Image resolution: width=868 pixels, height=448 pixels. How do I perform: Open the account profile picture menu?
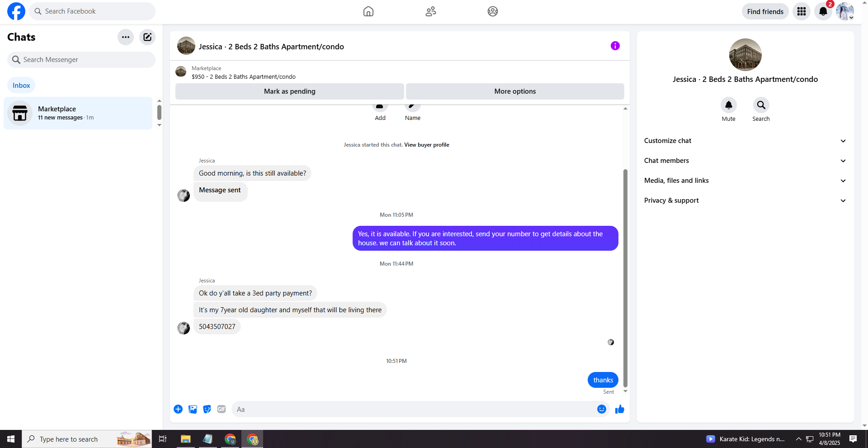tap(844, 11)
